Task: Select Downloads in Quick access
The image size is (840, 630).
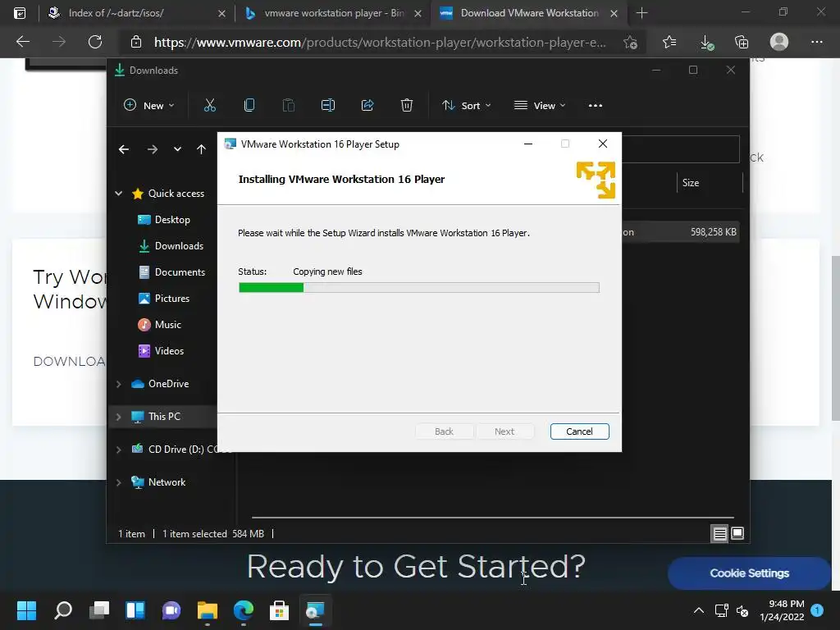Action: click(171, 246)
